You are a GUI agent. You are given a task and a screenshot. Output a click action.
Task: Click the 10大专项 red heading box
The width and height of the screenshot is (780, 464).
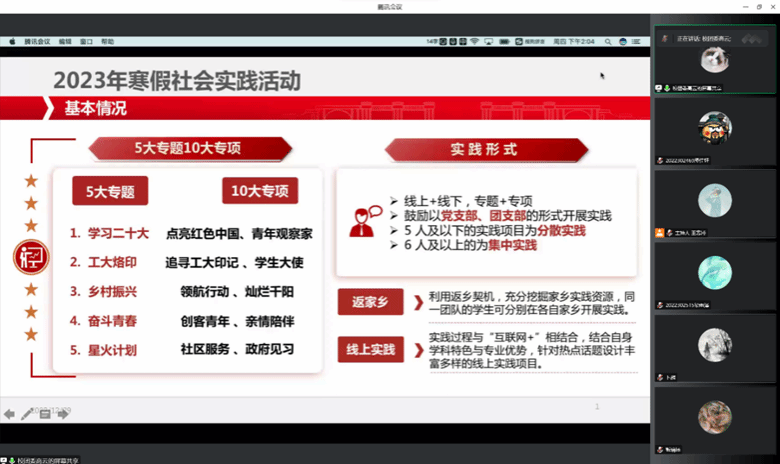260,190
